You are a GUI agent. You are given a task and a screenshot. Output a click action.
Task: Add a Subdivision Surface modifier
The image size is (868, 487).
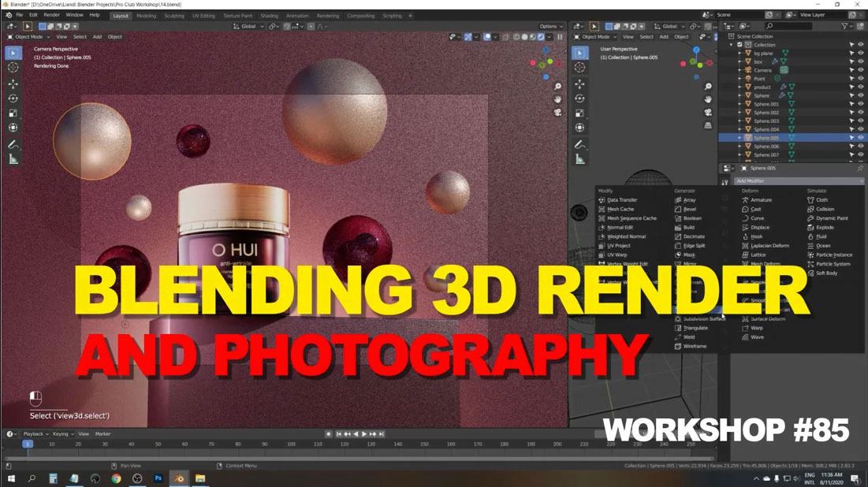click(700, 319)
